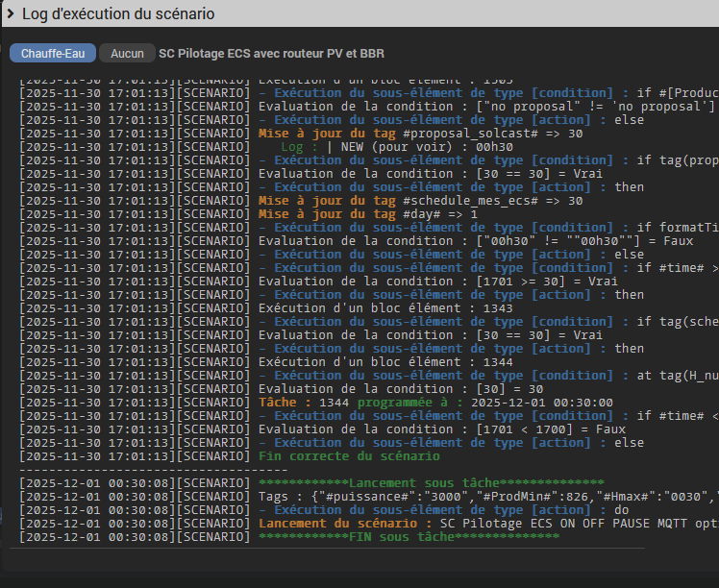Click the tag update line for #schedule_mes_ecs#
This screenshot has width=719, height=588.
click(x=421, y=201)
